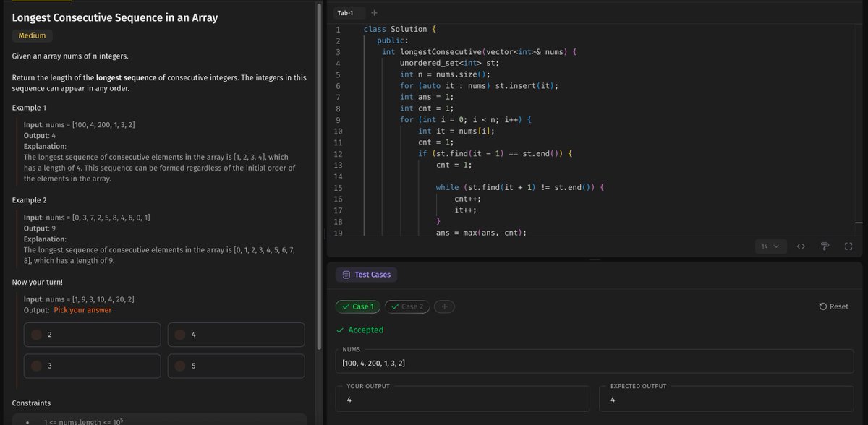Click code line 'int n = nums.size();'
Screen dimensions: 868x425
[x=445, y=74]
